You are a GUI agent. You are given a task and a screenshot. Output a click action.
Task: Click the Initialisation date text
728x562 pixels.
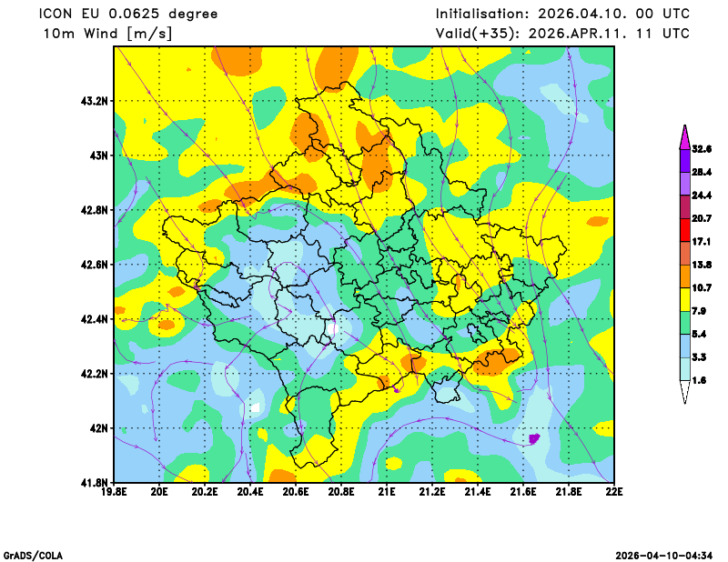(562, 14)
